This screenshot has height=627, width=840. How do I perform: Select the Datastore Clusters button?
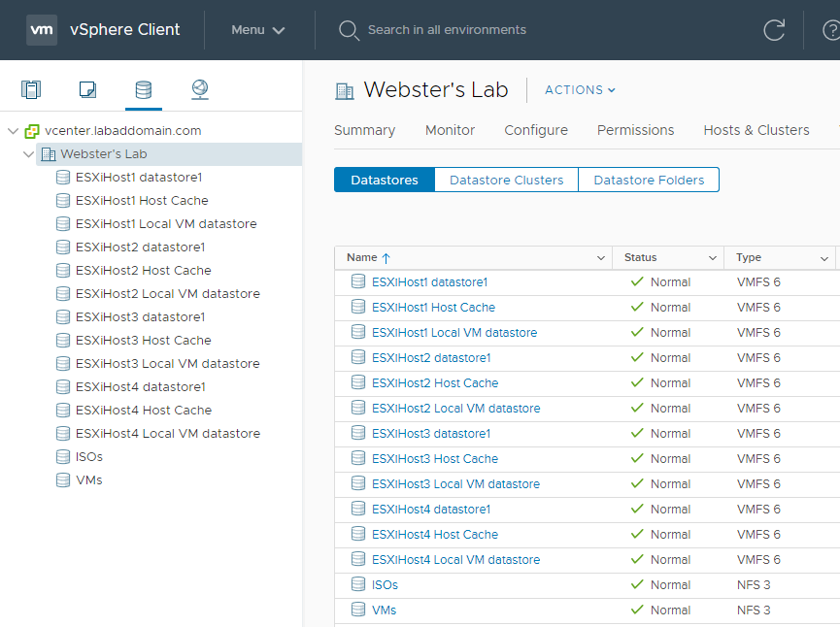506,181
